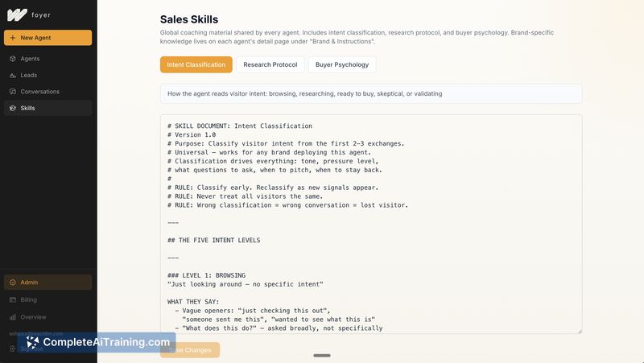The height and width of the screenshot is (363, 644).
Task: Click the New Agent button label
Action: pyautogui.click(x=36, y=38)
